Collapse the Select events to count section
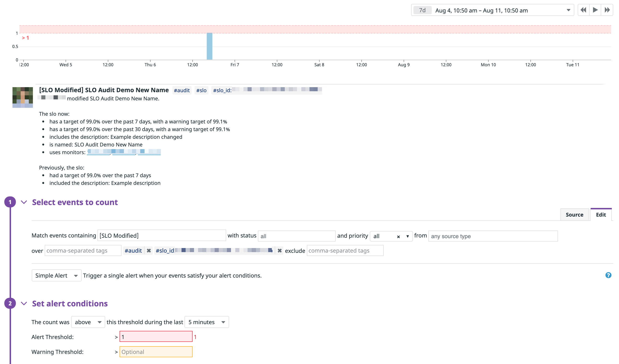The height and width of the screenshot is (364, 619). pyautogui.click(x=24, y=202)
